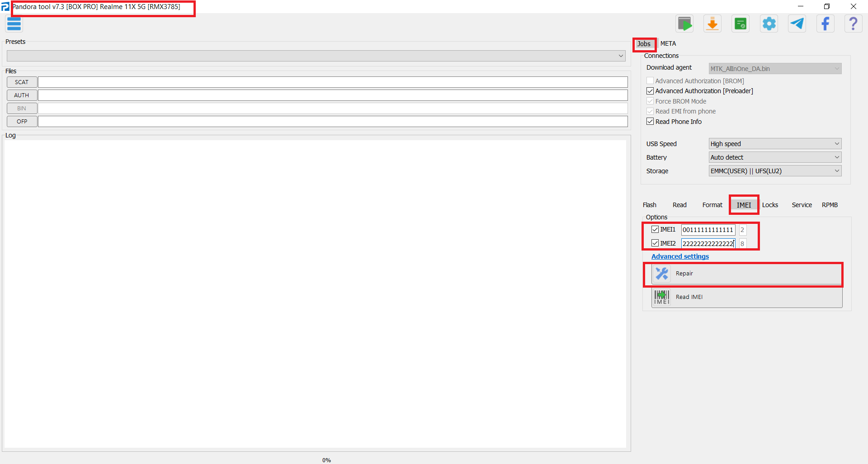Open the Service tab
The height and width of the screenshot is (464, 868).
tap(802, 205)
